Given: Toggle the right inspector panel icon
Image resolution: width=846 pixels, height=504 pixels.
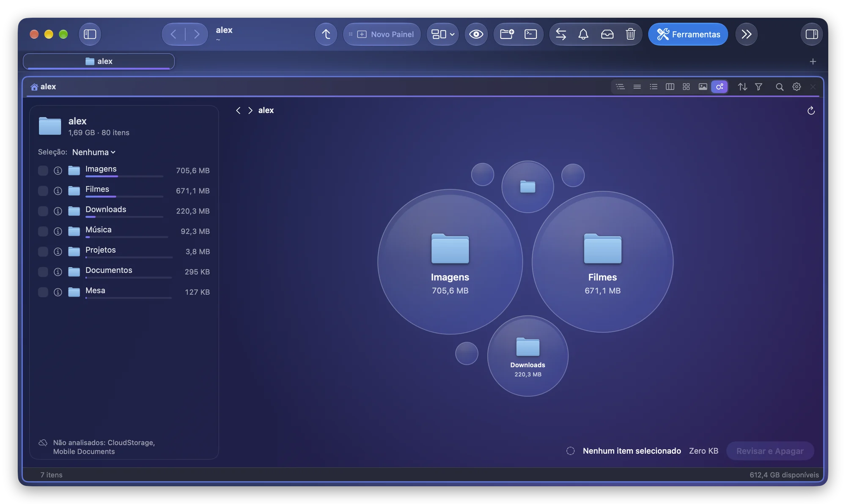Looking at the screenshot, I should click(x=811, y=34).
